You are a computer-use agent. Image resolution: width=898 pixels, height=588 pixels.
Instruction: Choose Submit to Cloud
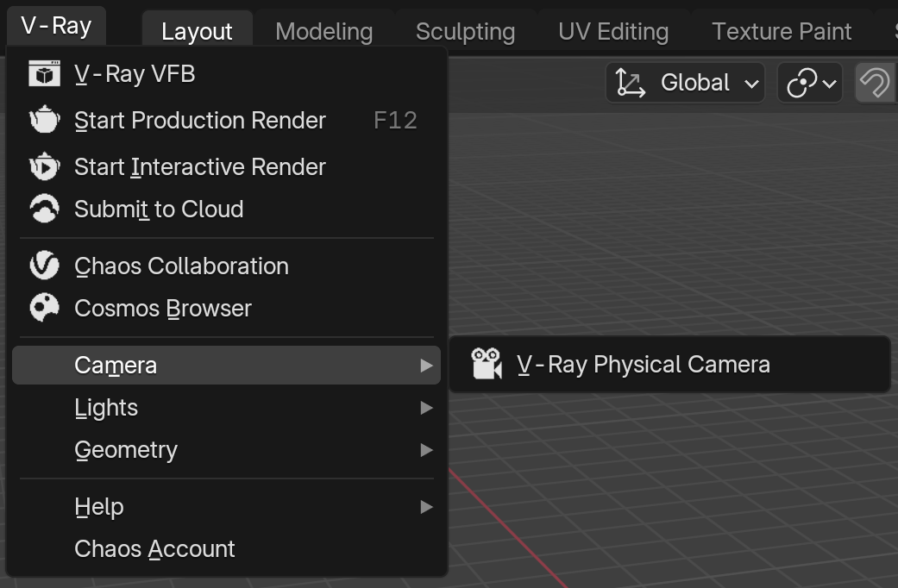226,210
